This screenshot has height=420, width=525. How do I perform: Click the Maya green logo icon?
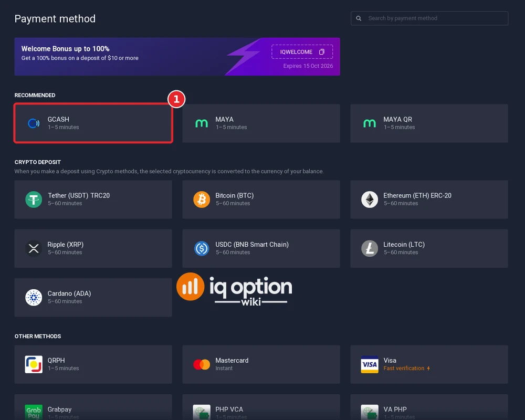pos(202,123)
